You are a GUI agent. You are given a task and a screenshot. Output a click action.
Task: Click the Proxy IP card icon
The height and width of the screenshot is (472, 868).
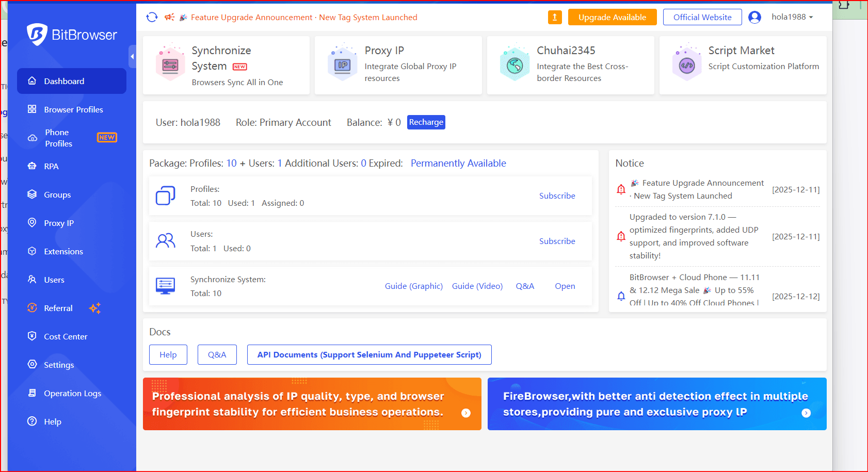click(343, 65)
